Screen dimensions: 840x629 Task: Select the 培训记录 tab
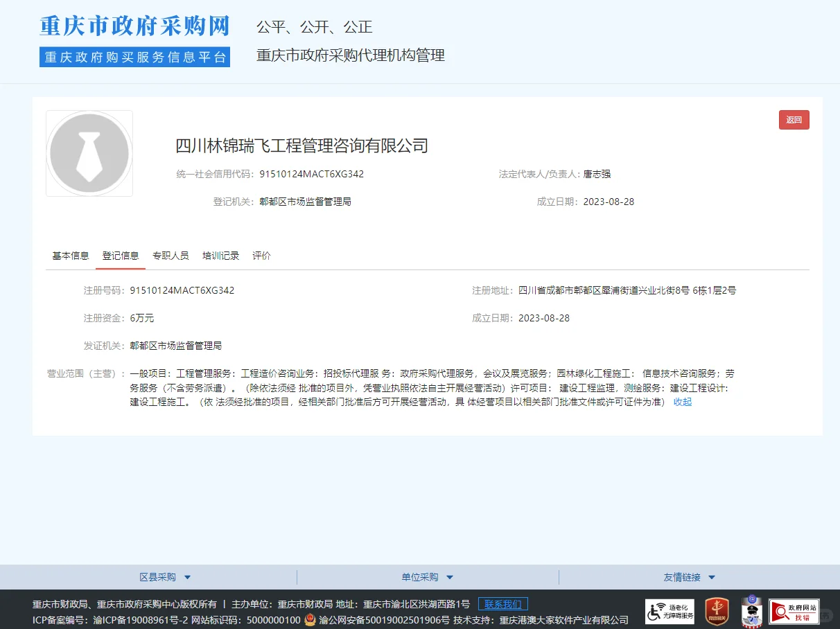pyautogui.click(x=221, y=255)
